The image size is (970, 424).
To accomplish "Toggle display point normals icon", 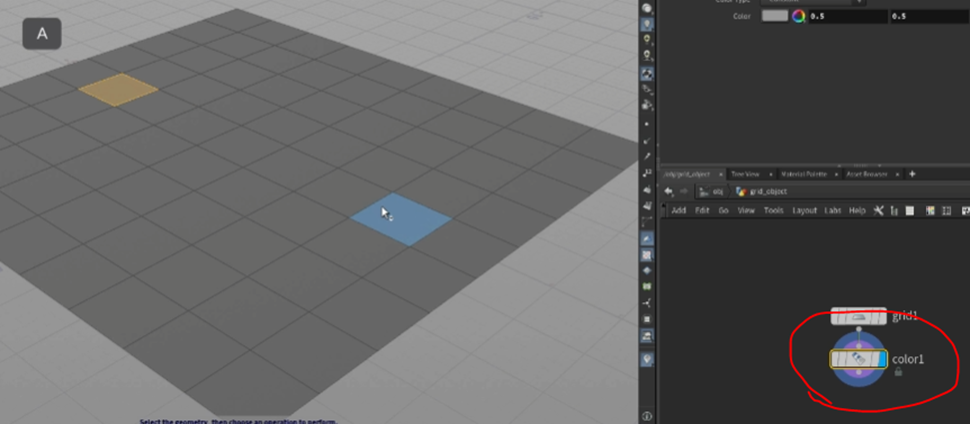I will pyautogui.click(x=647, y=141).
